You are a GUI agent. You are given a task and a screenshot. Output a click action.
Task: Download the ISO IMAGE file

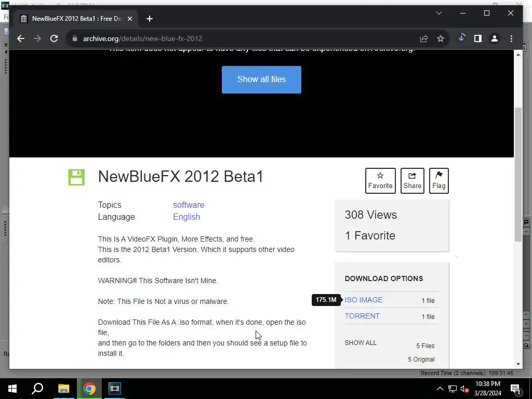363,300
